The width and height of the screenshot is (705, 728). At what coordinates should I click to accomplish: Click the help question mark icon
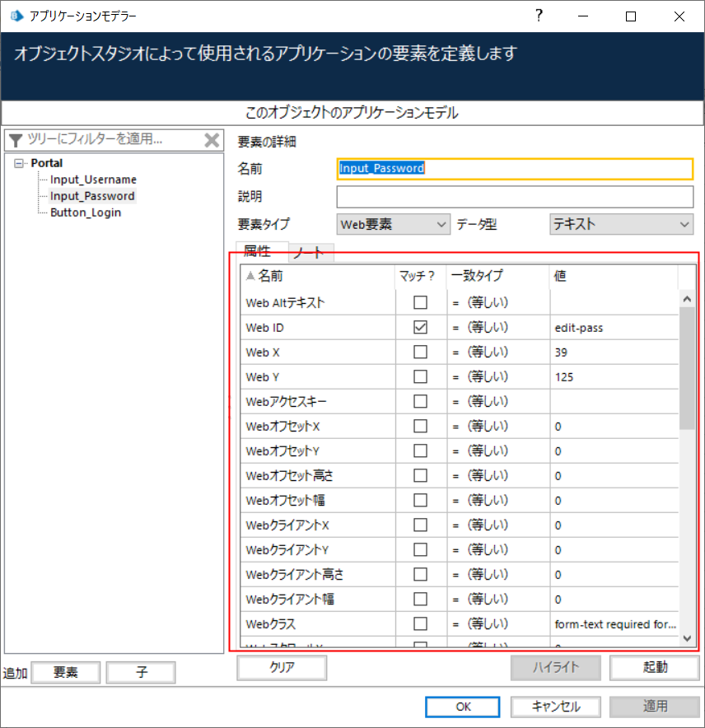539,16
